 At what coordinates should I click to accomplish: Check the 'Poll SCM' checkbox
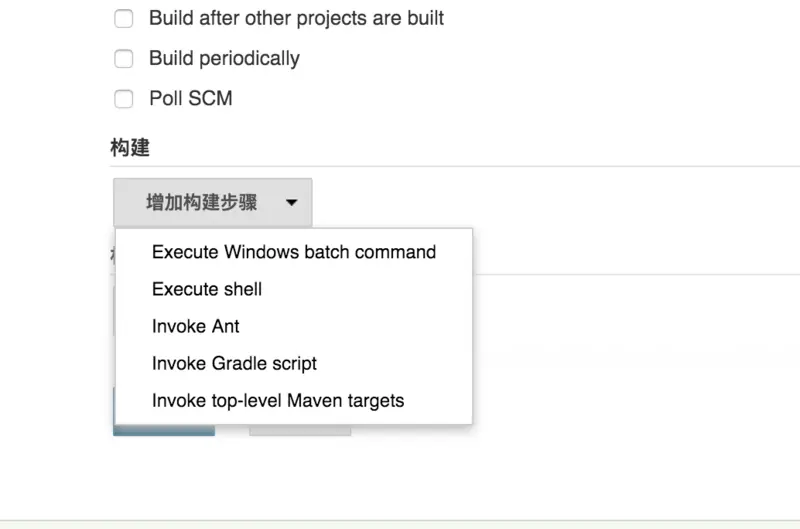pos(124,99)
